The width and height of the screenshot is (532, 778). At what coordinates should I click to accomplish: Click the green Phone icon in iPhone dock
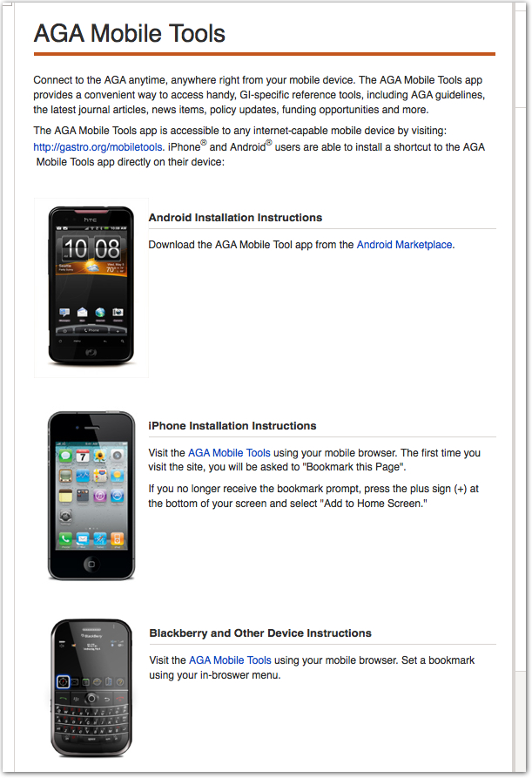[65, 538]
